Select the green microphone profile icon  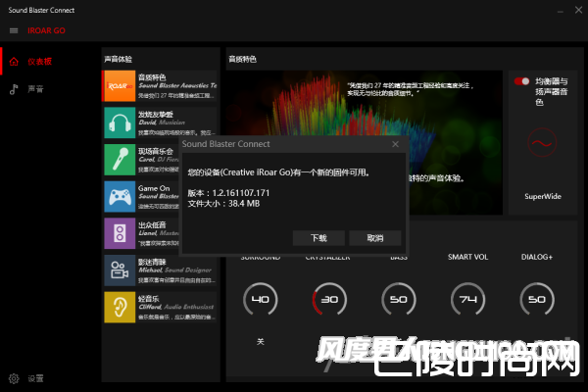coord(120,160)
